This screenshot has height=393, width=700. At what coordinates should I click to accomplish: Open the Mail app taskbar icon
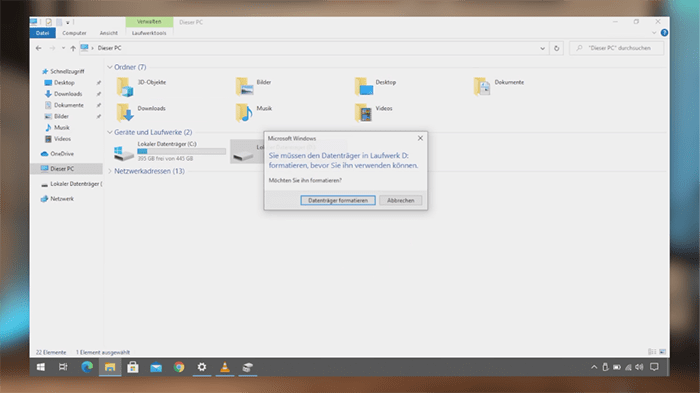(x=156, y=367)
